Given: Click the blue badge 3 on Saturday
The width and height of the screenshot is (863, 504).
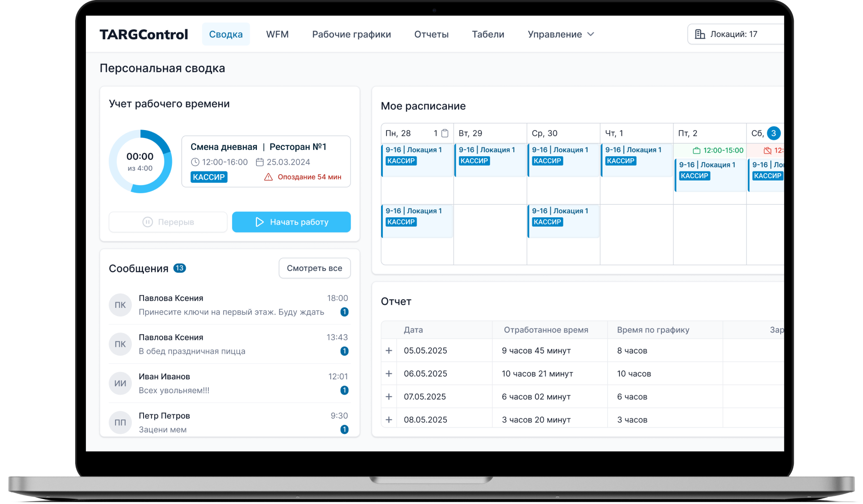Looking at the screenshot, I should pyautogui.click(x=773, y=133).
